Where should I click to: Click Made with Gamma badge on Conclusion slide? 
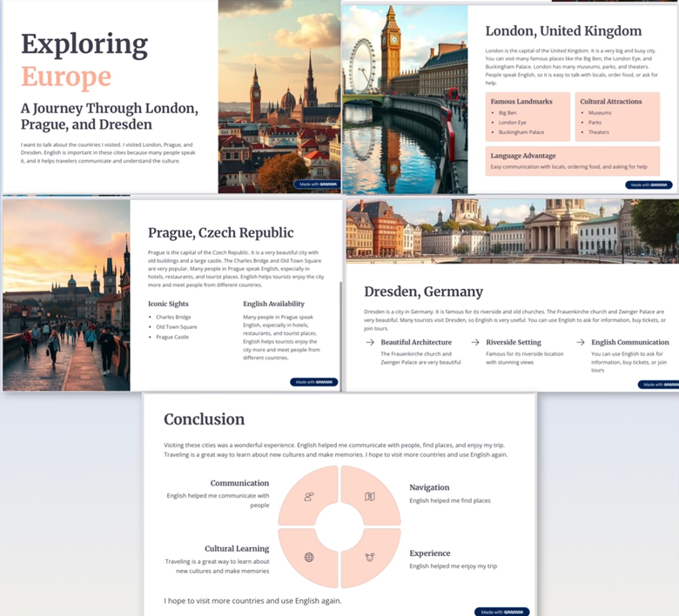501,612
